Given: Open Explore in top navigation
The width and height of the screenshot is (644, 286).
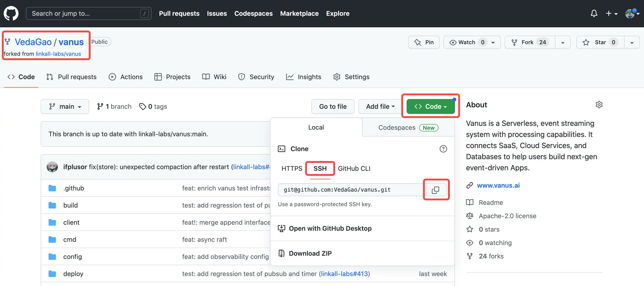Looking at the screenshot, I should click(x=337, y=13).
